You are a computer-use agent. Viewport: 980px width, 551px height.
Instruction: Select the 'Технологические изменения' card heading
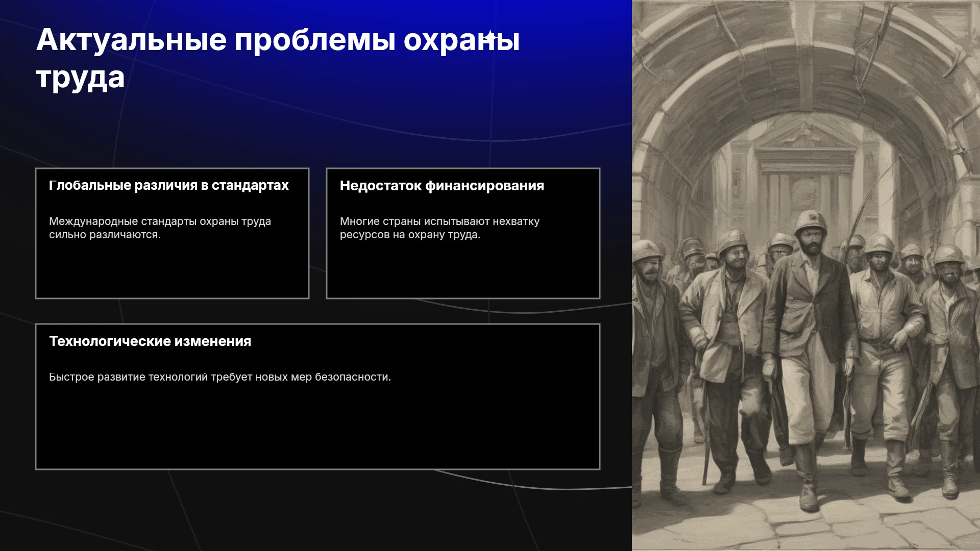click(150, 341)
